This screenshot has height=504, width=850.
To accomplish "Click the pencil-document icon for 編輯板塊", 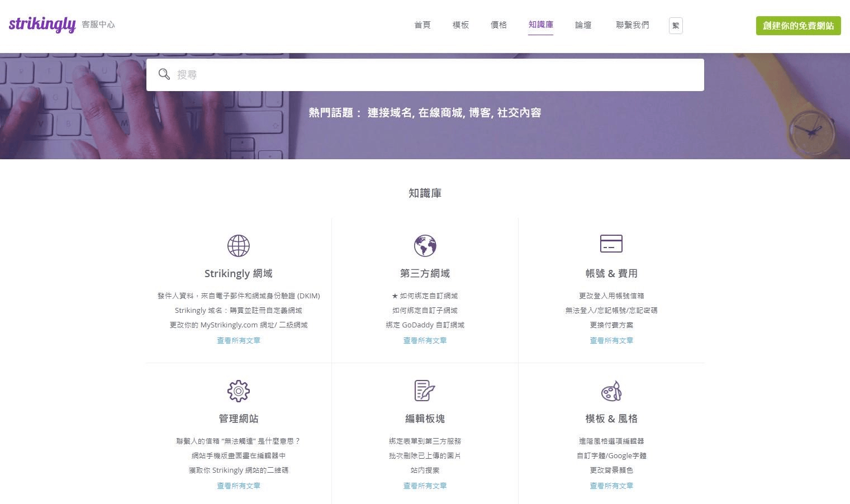I will (x=425, y=391).
